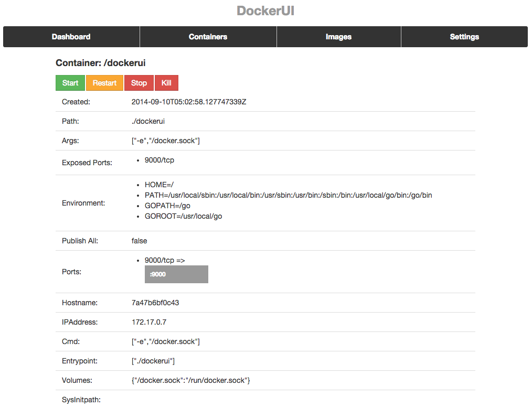Image resolution: width=532 pixels, height=407 pixels.
Task: Select the 9000/tcp => port entry
Action: (165, 261)
